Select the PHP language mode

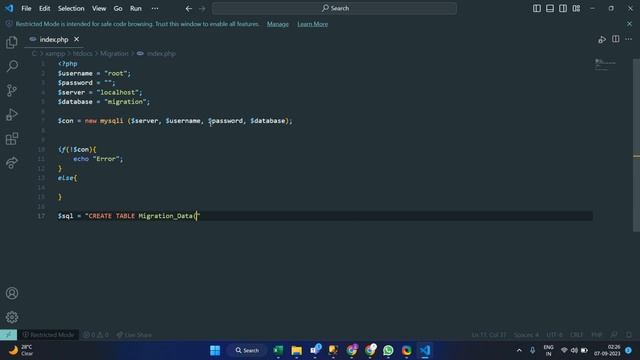click(x=597, y=335)
